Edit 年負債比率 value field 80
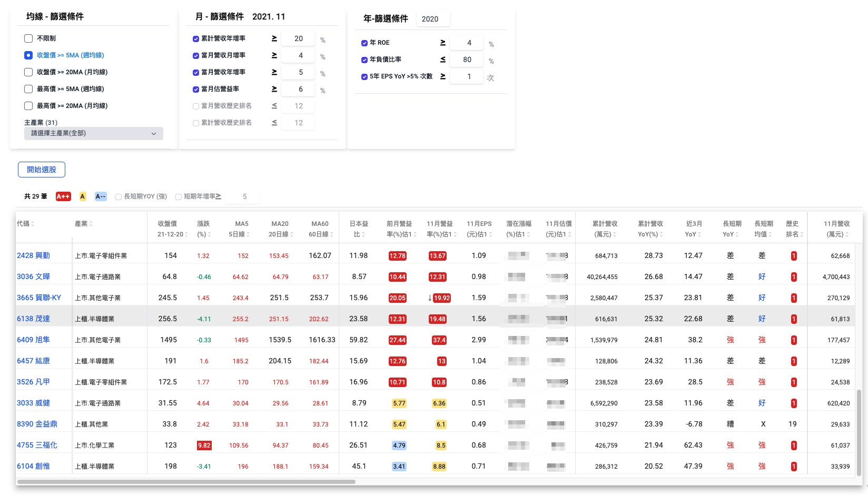The height and width of the screenshot is (495, 868). point(467,60)
